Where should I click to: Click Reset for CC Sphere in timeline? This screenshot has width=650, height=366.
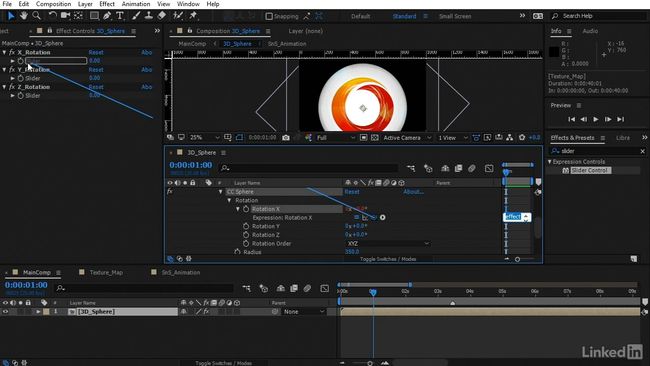(352, 192)
